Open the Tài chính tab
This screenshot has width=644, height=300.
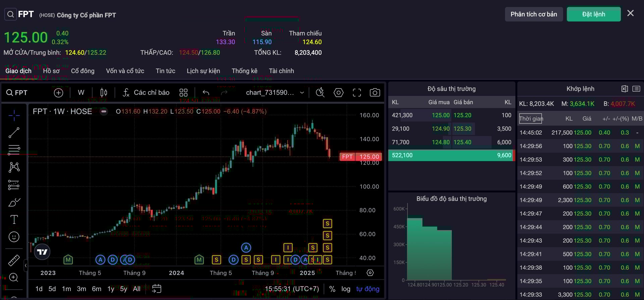281,71
